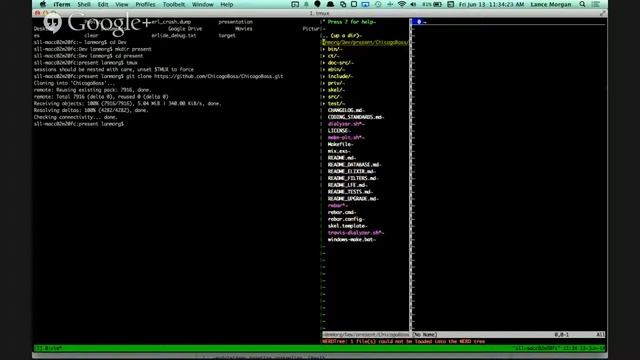640x360 pixels.
Task: Click the NERDTree error message line
Action: (403, 342)
